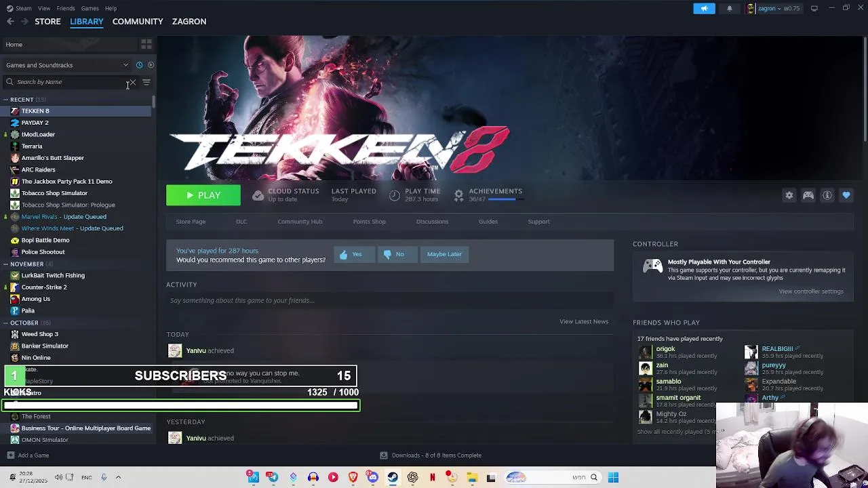The image size is (868, 488).
Task: Open the COMMUNITY tab
Action: pos(138,22)
